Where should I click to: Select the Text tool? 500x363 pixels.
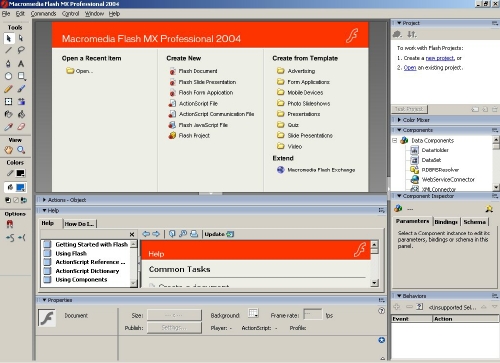pyautogui.click(x=21, y=63)
